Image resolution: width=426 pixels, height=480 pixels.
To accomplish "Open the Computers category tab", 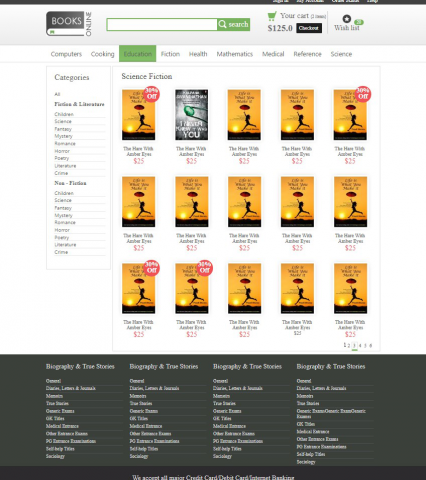I will click(x=66, y=54).
